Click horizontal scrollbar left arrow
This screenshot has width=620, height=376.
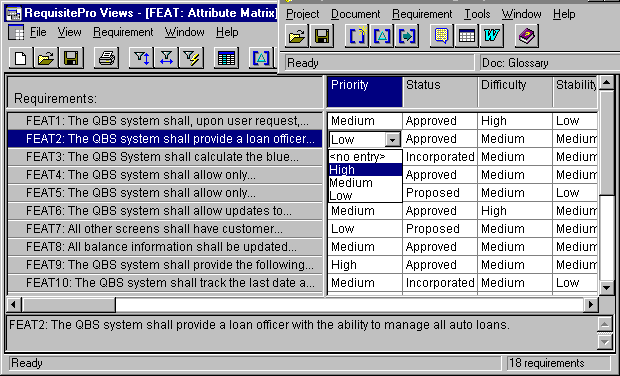click(14, 304)
